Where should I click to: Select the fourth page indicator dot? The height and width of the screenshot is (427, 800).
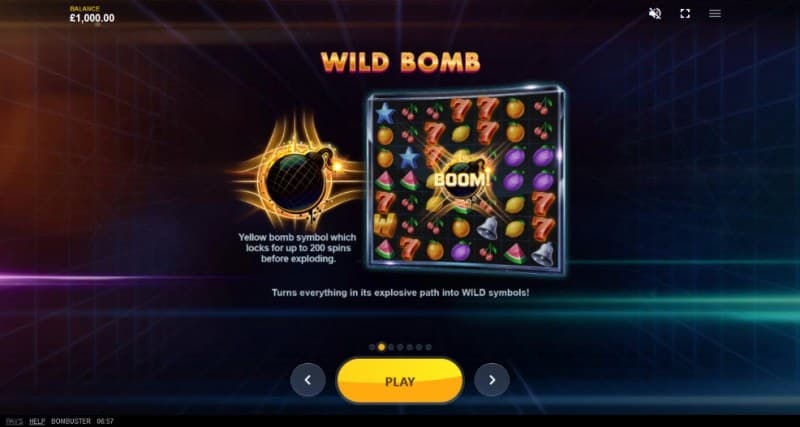(x=401, y=347)
